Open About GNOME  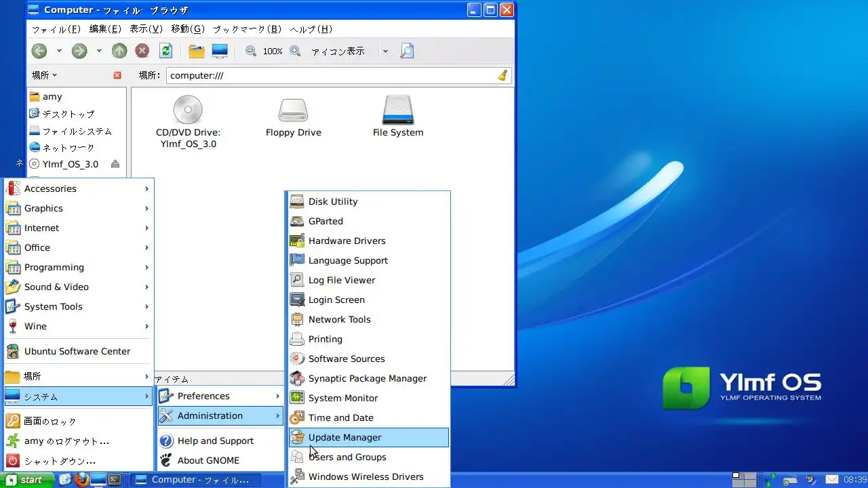point(220,460)
